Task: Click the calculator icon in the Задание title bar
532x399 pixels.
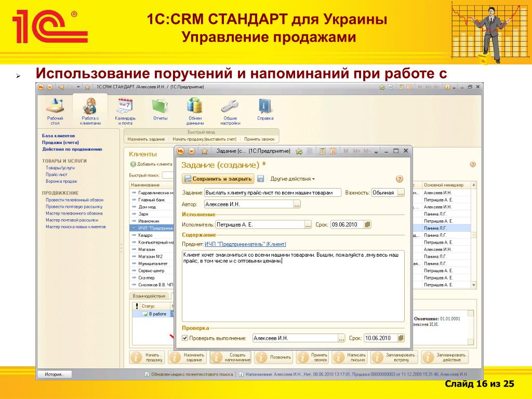Action: point(322,151)
